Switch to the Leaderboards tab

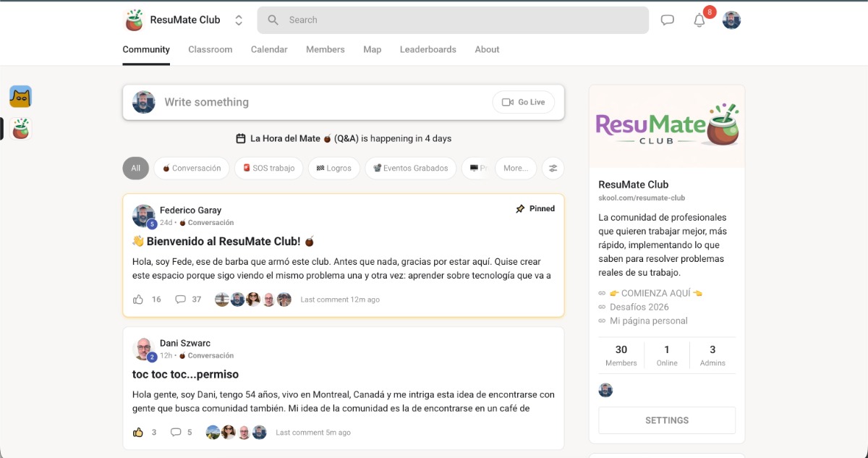pos(427,49)
